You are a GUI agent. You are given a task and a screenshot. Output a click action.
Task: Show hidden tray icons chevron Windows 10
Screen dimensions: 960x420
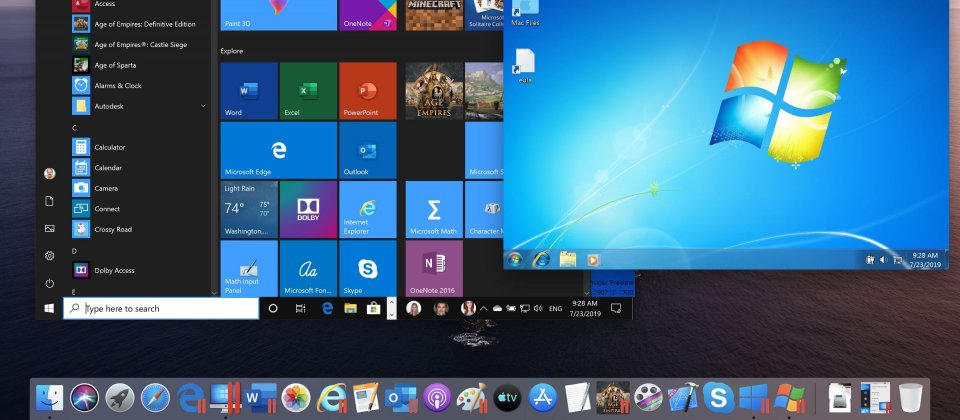coord(483,309)
